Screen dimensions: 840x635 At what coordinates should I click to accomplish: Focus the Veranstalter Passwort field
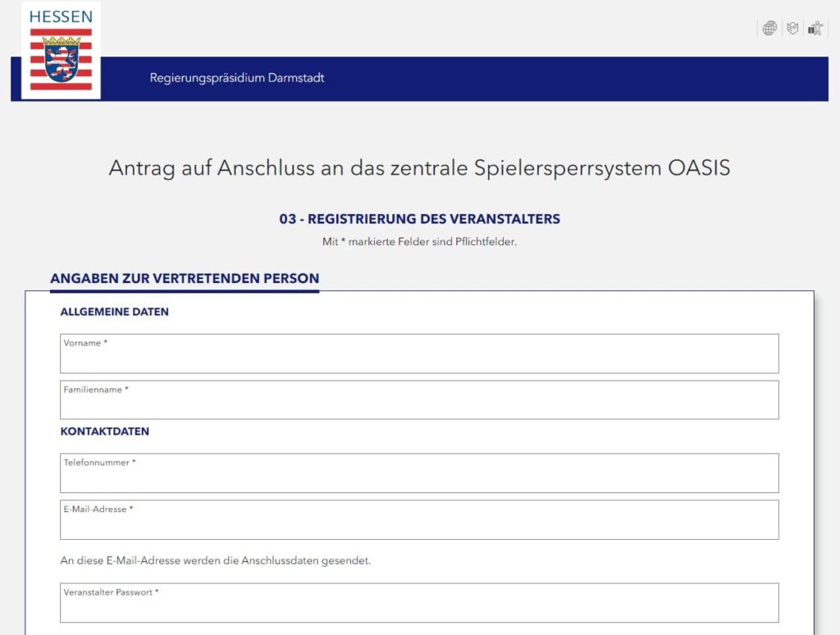(419, 603)
